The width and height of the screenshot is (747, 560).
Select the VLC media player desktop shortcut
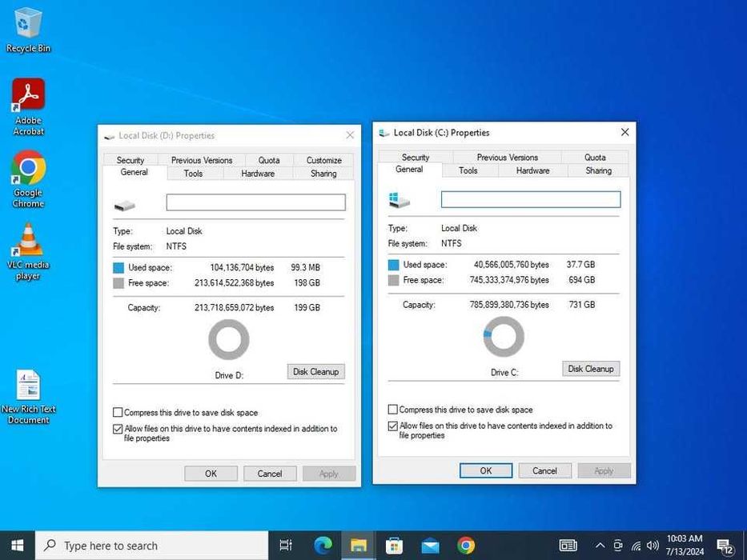coord(28,251)
